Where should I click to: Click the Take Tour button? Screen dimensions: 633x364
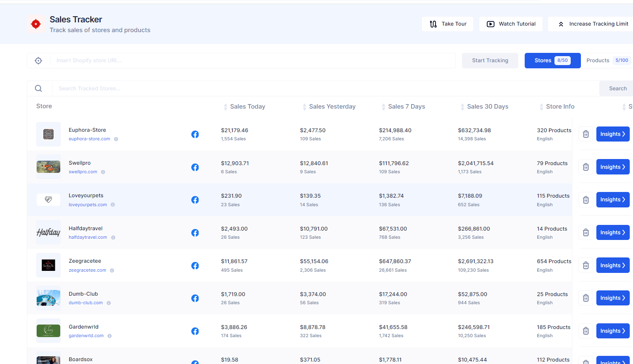[447, 24]
